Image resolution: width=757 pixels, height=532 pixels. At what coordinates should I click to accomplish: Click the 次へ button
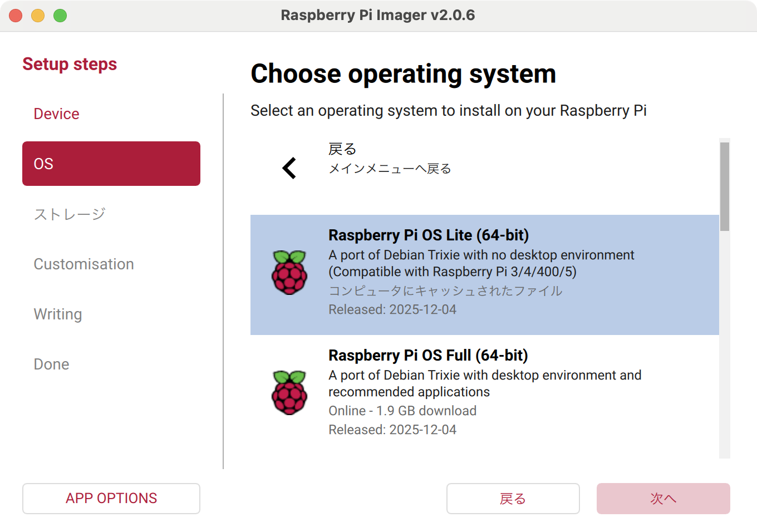click(x=663, y=498)
